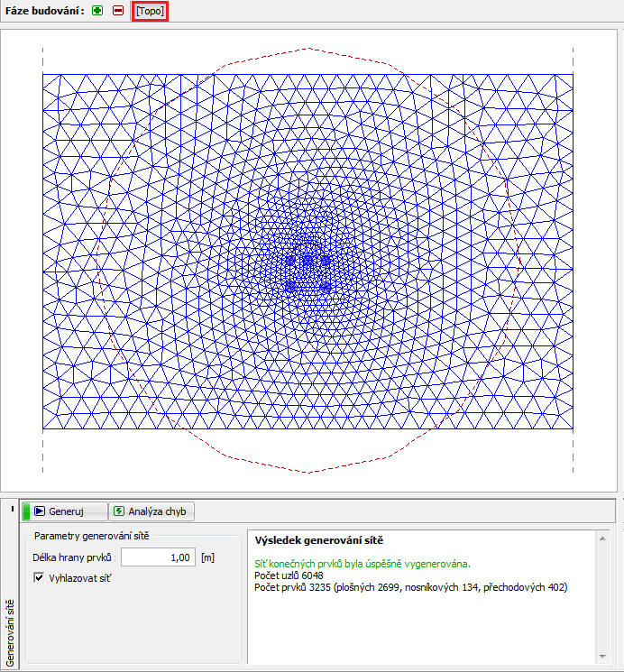Screen dimensions: 624x672
Task: Click the 'Parametry generování sítě' group label
Action: 92,536
